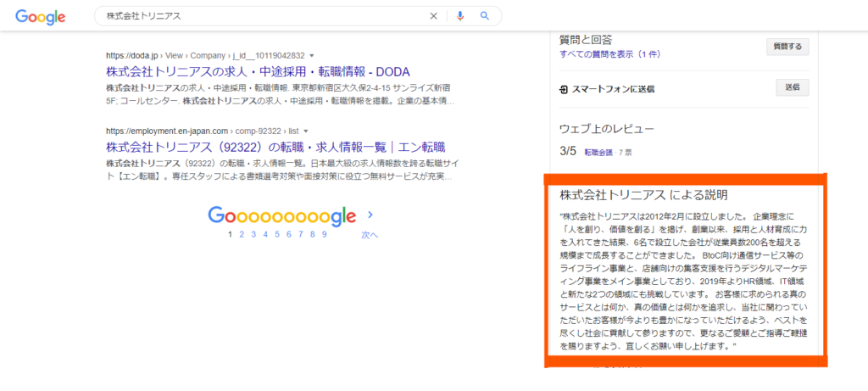Click the スマートフォンに送信 icon

[x=564, y=89]
